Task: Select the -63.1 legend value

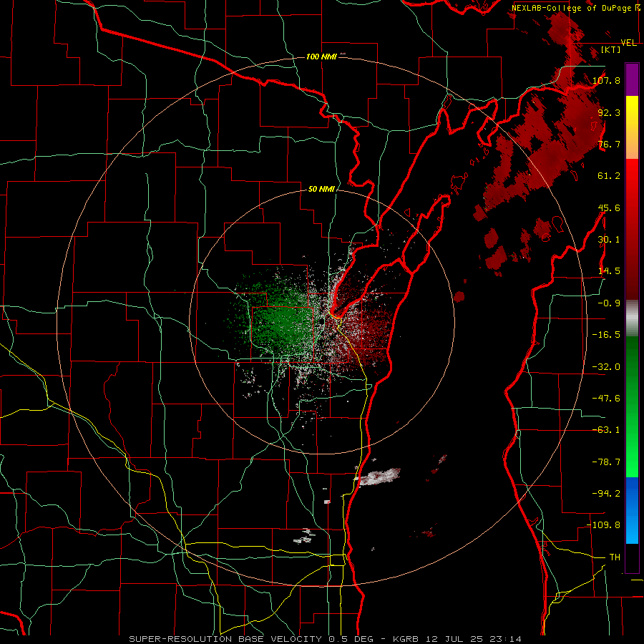Action: [x=606, y=430]
